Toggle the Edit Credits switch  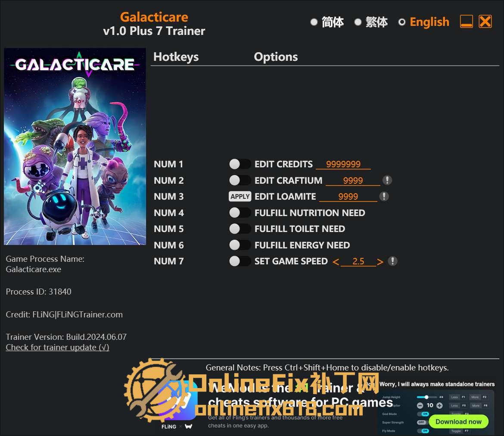(240, 164)
